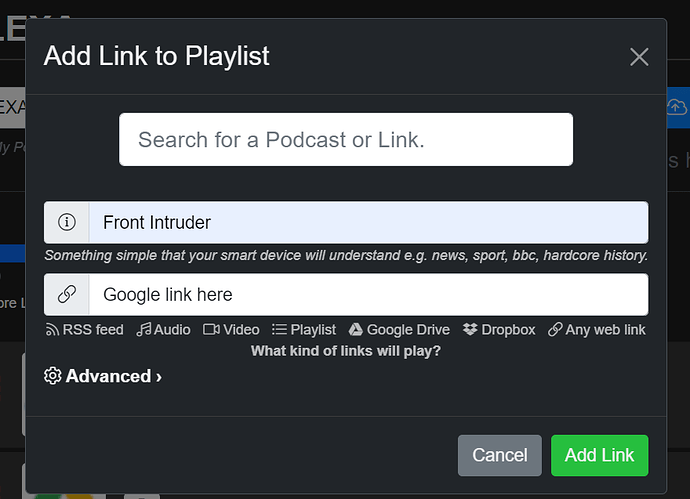The image size is (690, 499).
Task: Click the Playlist list icon
Action: pos(279,329)
